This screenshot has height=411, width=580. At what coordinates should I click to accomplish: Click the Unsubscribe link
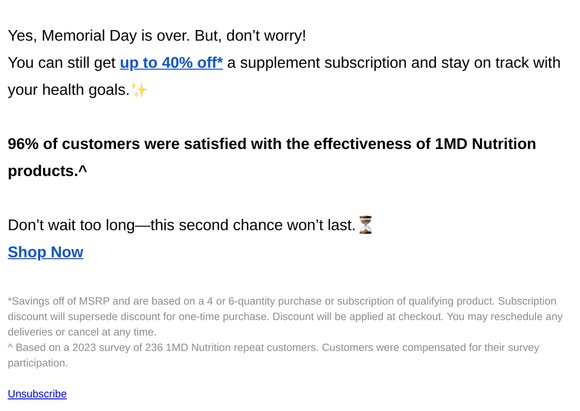[x=37, y=394]
